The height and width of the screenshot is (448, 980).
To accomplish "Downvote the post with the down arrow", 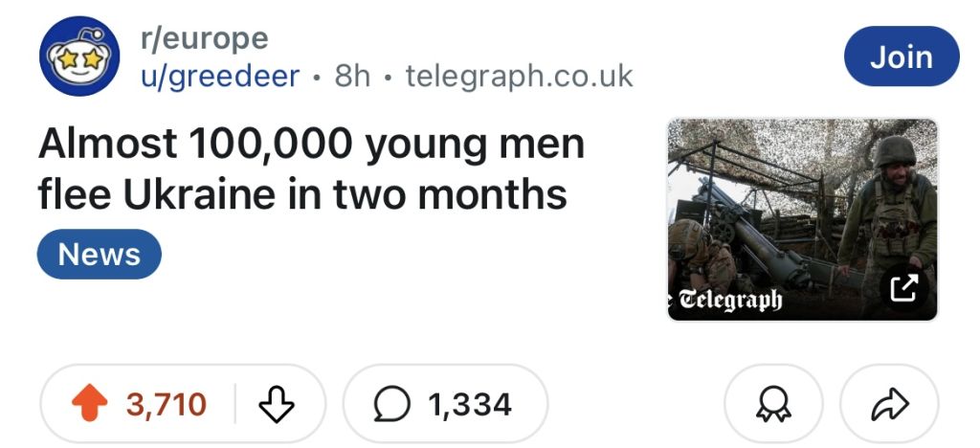I will [277, 404].
